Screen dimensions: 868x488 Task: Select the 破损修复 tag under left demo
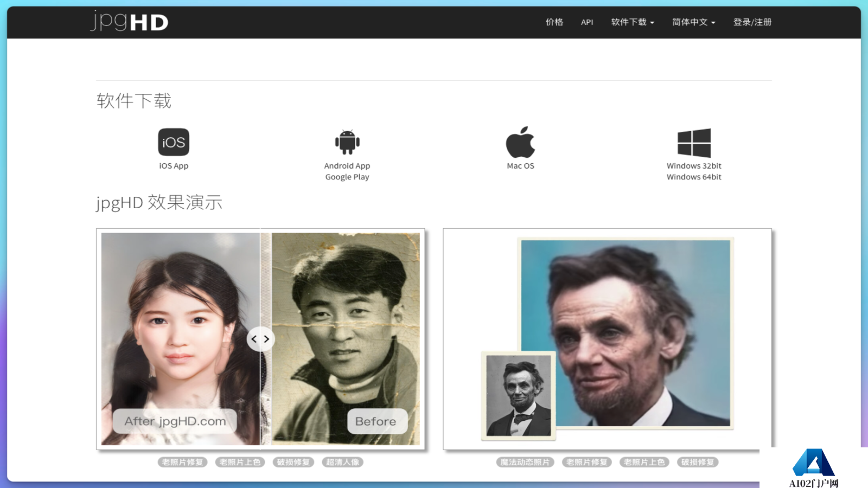tap(293, 462)
